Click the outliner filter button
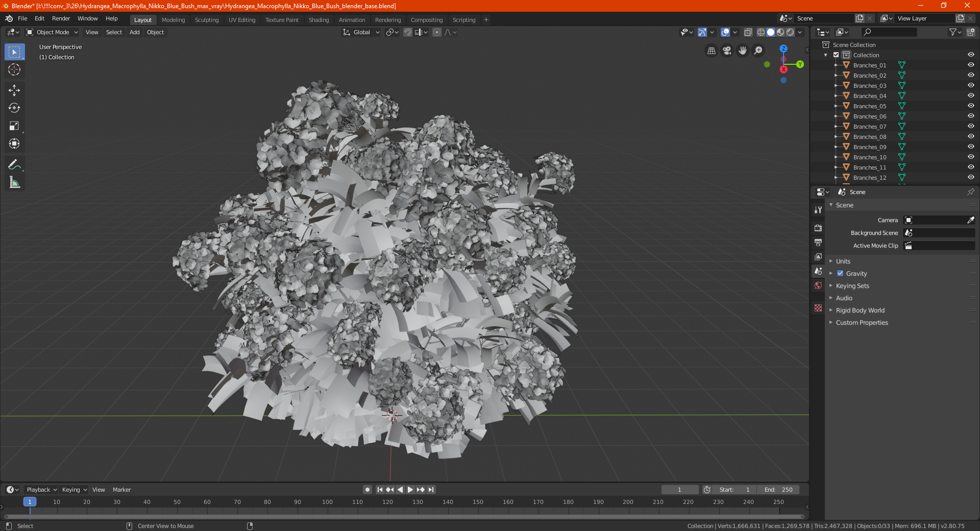This screenshot has width=980, height=531. (x=955, y=32)
